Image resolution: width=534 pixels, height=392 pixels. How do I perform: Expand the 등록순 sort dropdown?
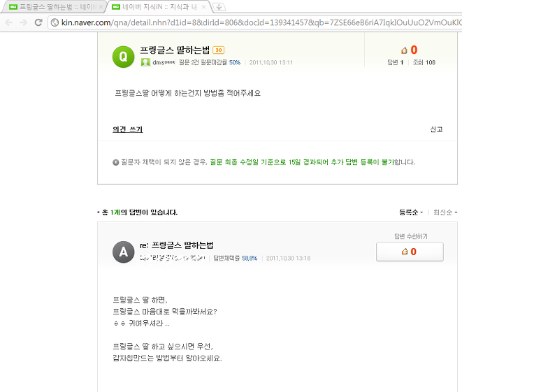(411, 212)
